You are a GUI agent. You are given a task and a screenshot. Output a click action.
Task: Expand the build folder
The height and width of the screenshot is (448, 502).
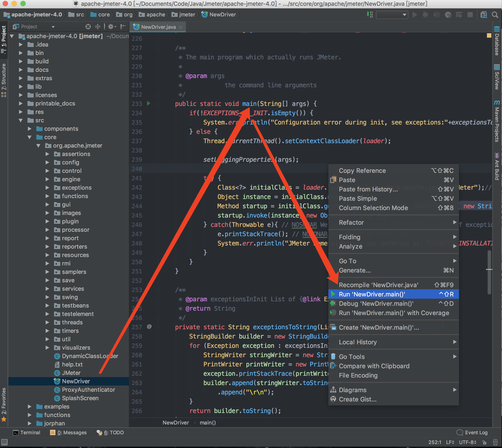(x=21, y=61)
